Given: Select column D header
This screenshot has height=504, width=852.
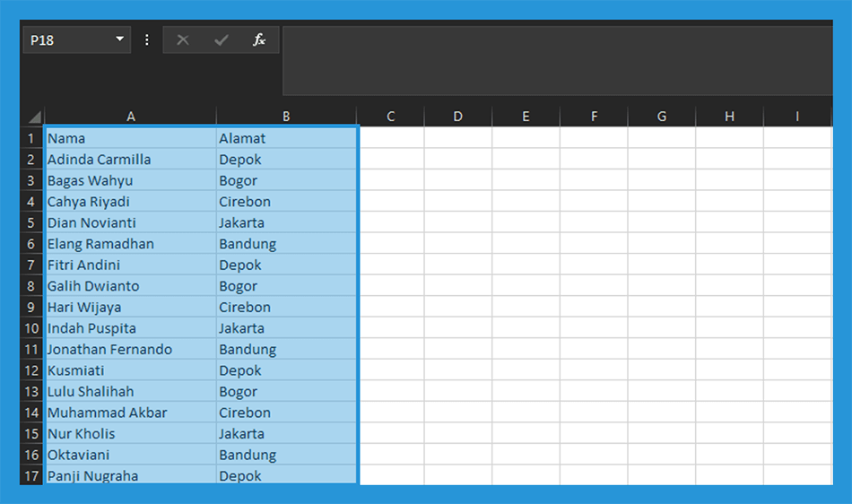Looking at the screenshot, I should 458,117.
